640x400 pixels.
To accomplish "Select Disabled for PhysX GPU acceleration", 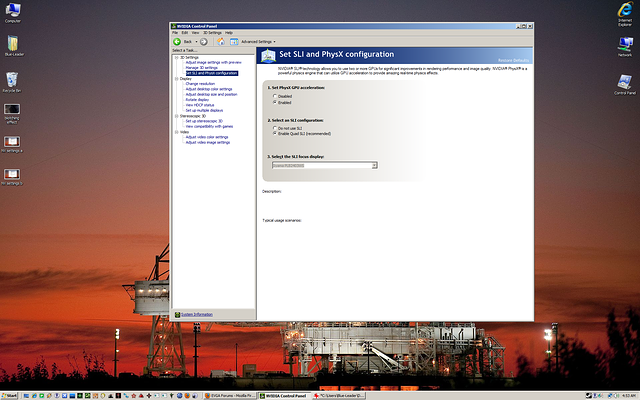I will click(x=275, y=96).
